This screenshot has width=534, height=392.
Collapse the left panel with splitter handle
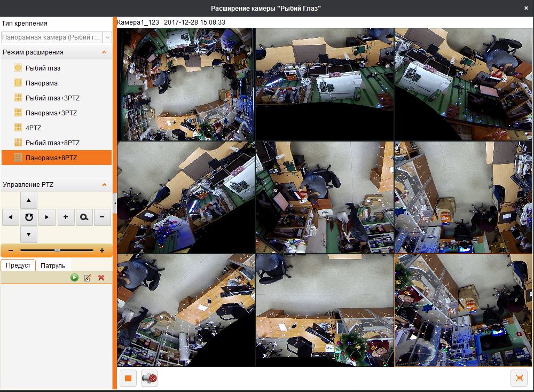click(x=115, y=203)
